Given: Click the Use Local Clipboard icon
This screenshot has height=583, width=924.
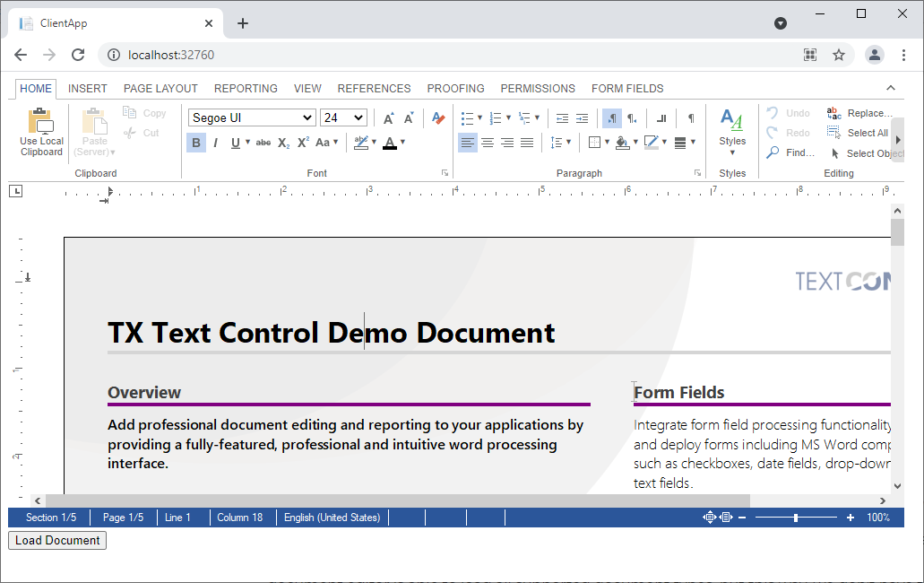Looking at the screenshot, I should 41,133.
